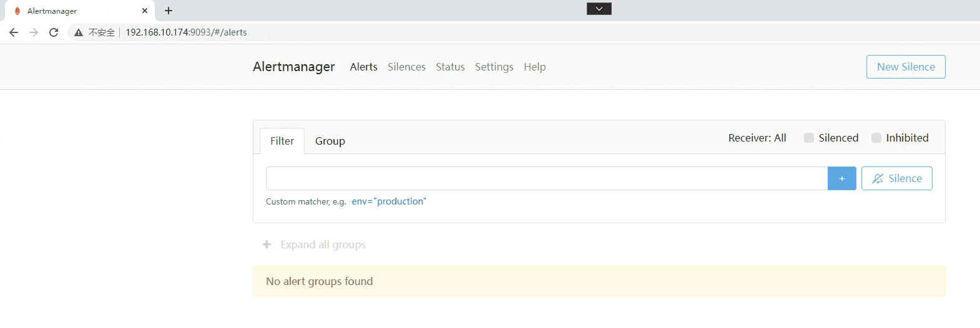Open the Status page
The width and height of the screenshot is (980, 328).
pos(450,67)
